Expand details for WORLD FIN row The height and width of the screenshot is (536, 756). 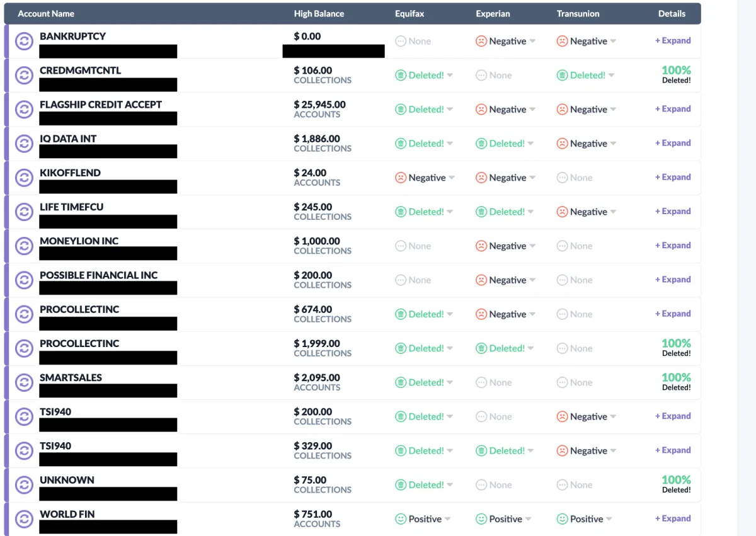click(x=673, y=518)
